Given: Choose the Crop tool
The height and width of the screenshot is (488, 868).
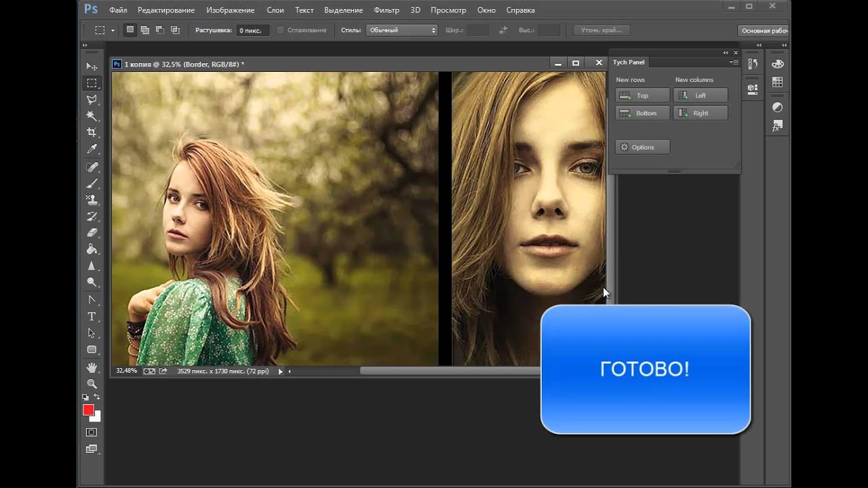Looking at the screenshot, I should point(92,133).
